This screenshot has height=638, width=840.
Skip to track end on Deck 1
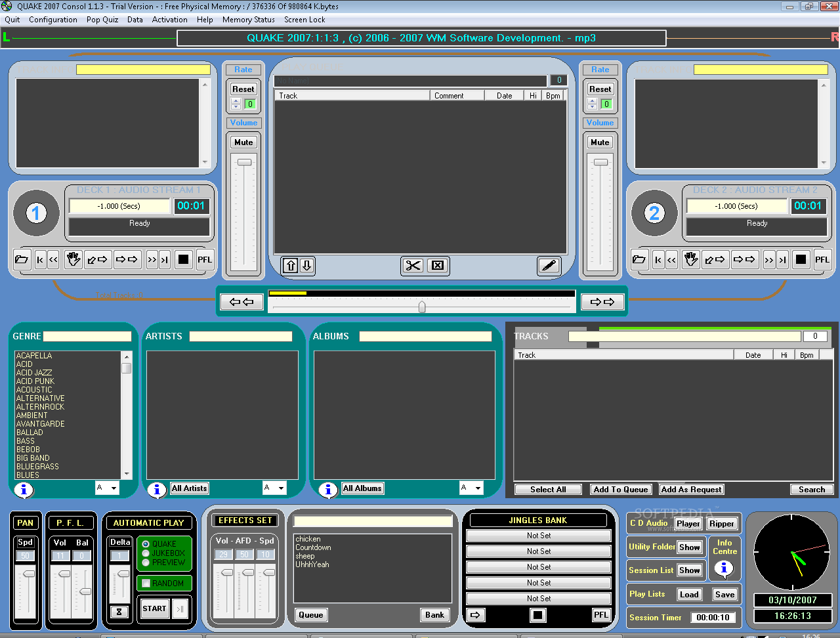tap(164, 259)
